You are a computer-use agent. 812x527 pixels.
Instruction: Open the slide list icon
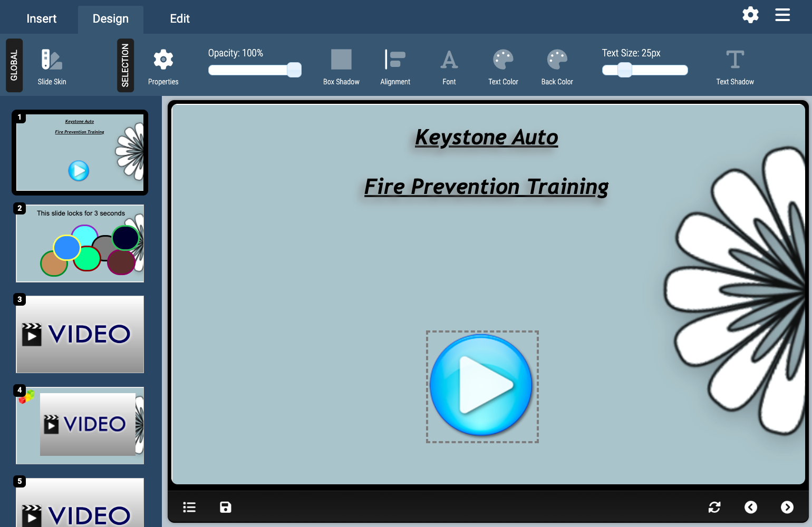click(189, 507)
